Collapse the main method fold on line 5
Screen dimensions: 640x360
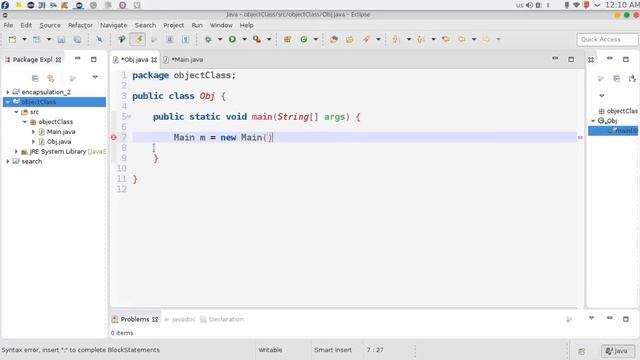pos(129,116)
